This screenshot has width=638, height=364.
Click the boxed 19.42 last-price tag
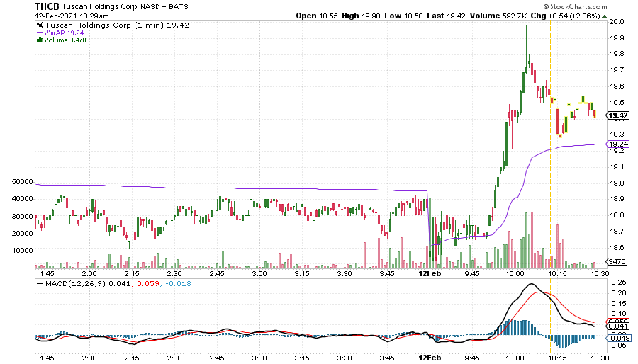pyautogui.click(x=618, y=115)
